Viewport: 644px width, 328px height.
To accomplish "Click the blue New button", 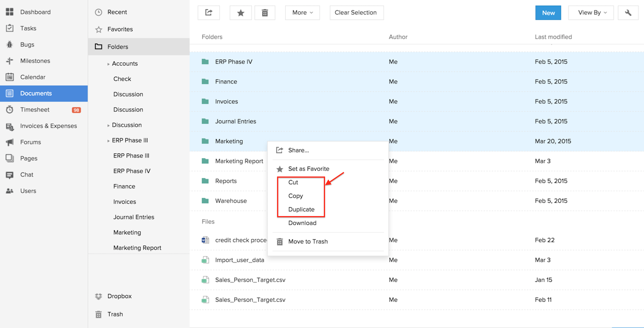I will pos(548,12).
